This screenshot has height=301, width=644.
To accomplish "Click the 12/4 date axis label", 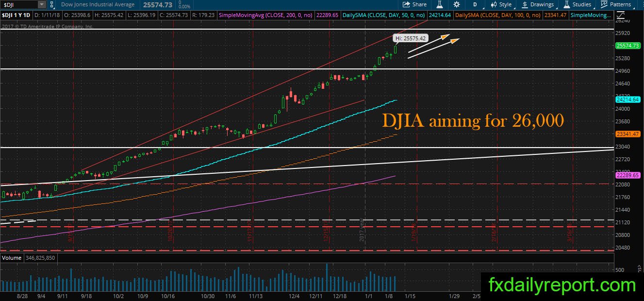I will pos(295,296).
